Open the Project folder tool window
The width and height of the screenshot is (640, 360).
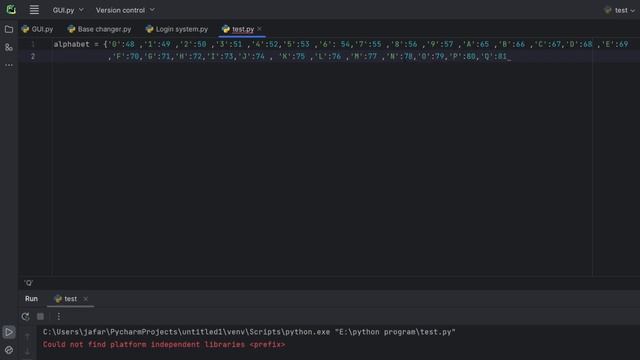coord(9,29)
